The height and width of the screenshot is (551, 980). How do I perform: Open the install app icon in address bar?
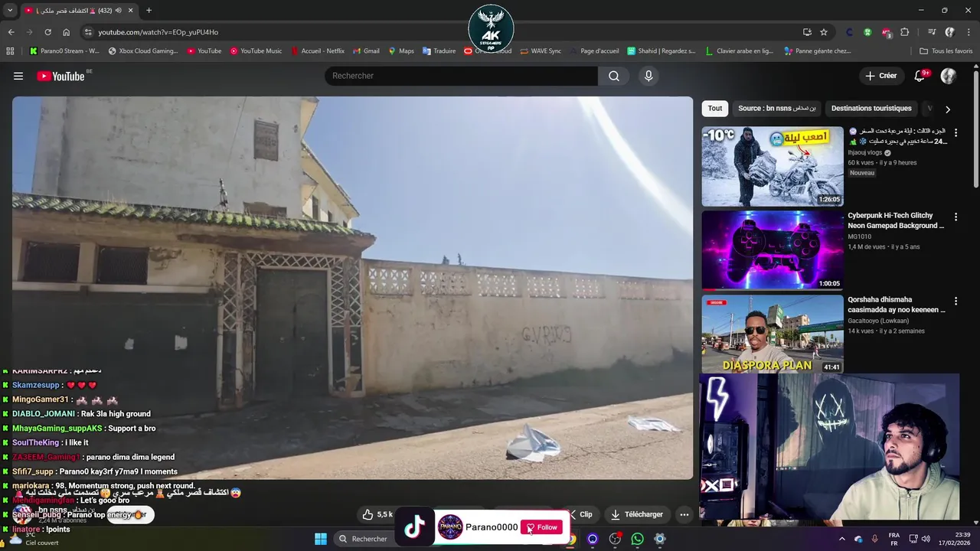pos(807,32)
